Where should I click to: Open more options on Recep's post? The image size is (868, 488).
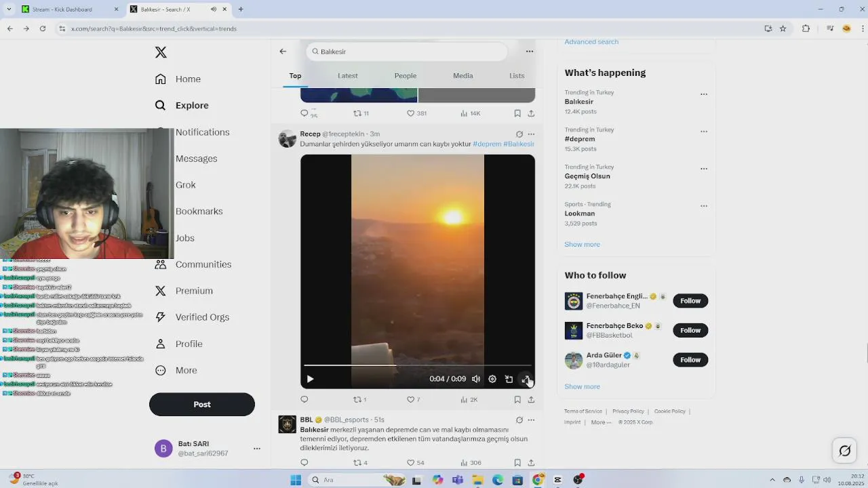(x=531, y=134)
